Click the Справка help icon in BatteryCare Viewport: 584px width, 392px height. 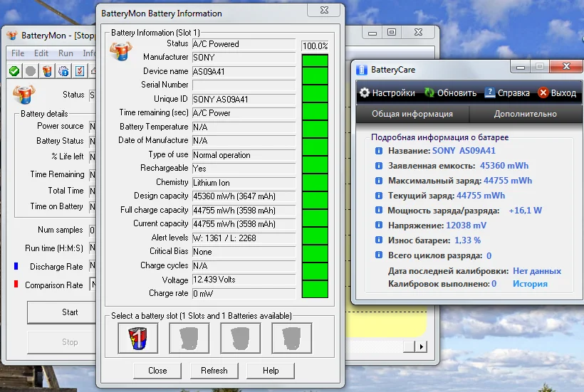(490, 92)
